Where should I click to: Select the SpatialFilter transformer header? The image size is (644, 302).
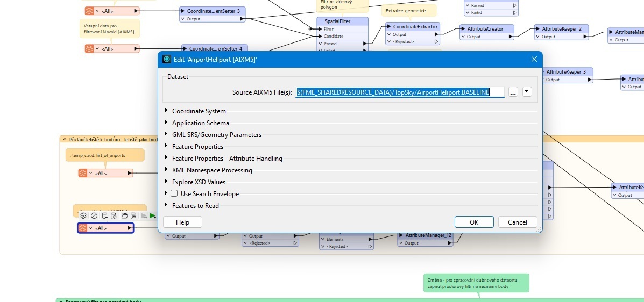point(343,21)
